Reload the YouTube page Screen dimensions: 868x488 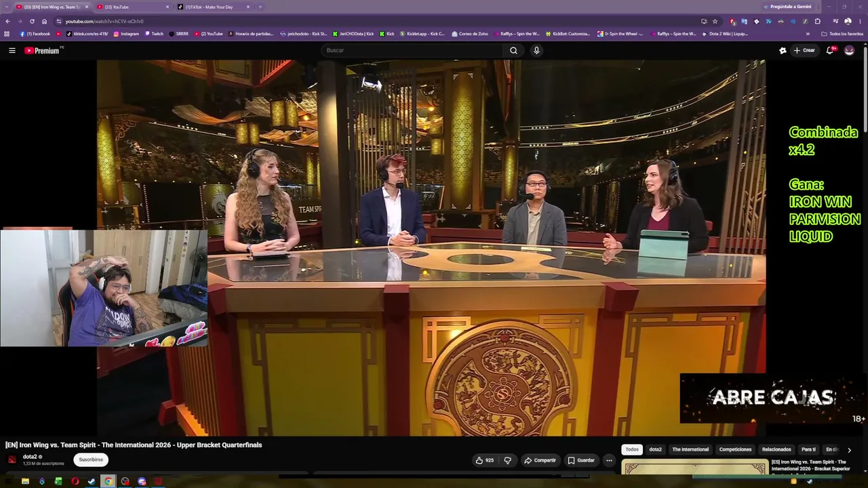point(32,21)
